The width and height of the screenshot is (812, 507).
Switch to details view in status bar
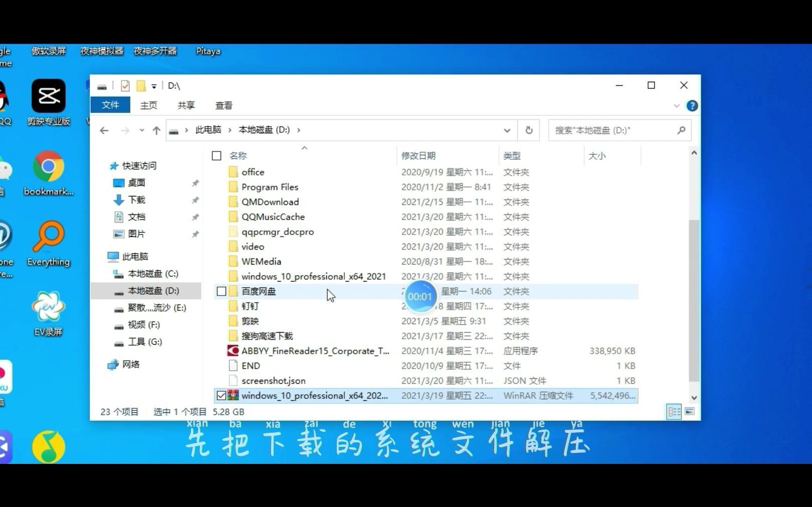pyautogui.click(x=674, y=412)
